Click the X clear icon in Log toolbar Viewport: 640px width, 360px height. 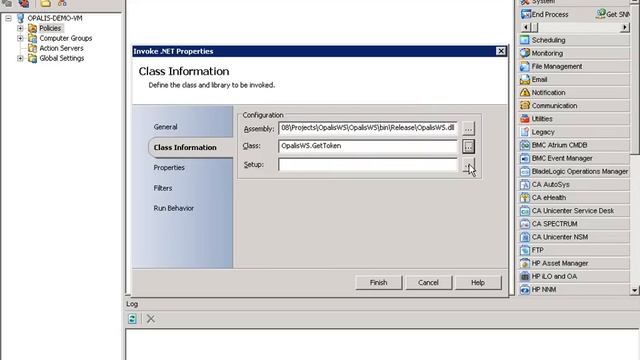[x=151, y=319]
